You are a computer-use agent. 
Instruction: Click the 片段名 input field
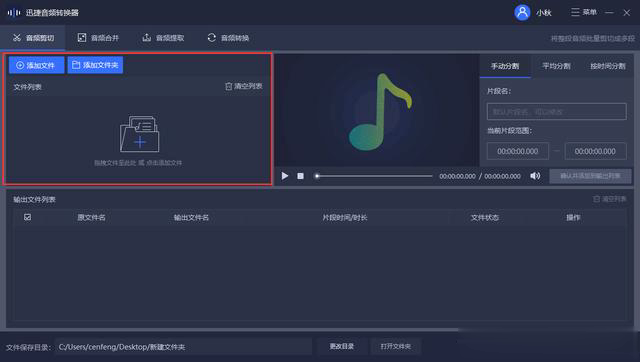pyautogui.click(x=557, y=111)
